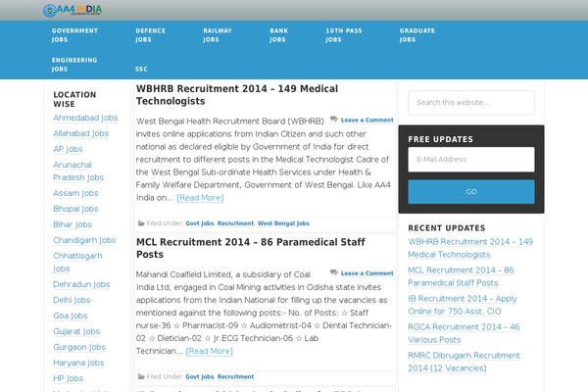Open Government Jobs menu
The image size is (588, 392).
[74, 35]
